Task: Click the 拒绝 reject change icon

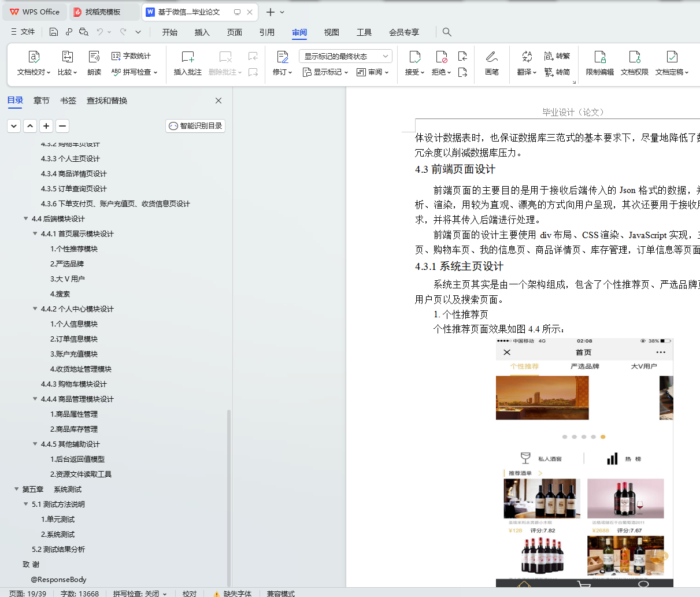Action: pos(441,57)
